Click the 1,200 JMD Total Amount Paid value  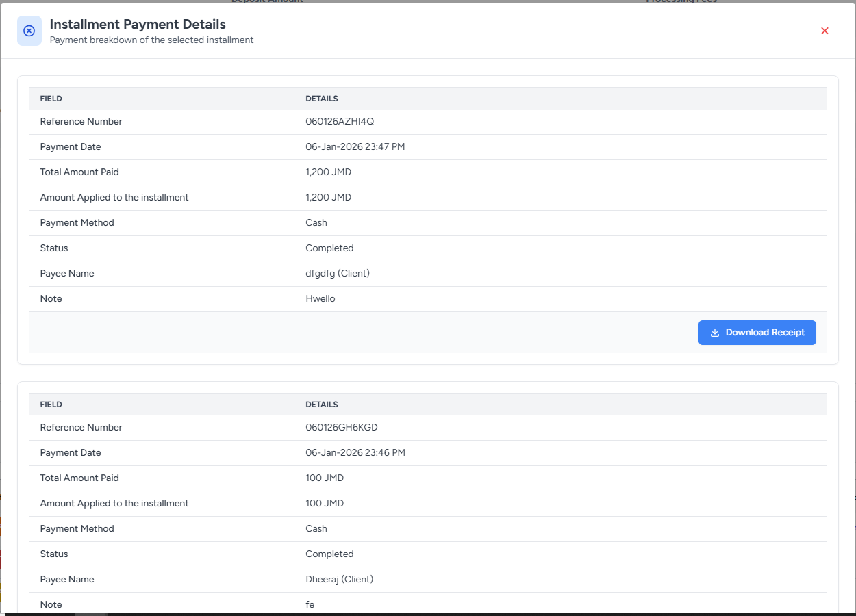(328, 172)
